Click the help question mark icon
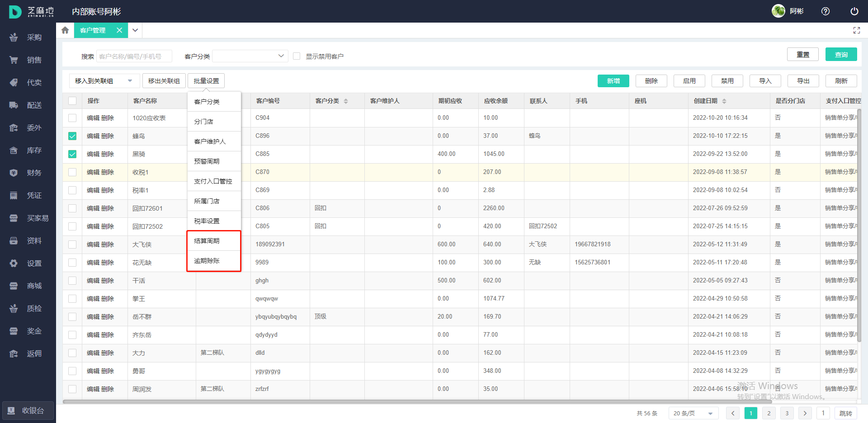The height and width of the screenshot is (423, 868). (x=825, y=11)
